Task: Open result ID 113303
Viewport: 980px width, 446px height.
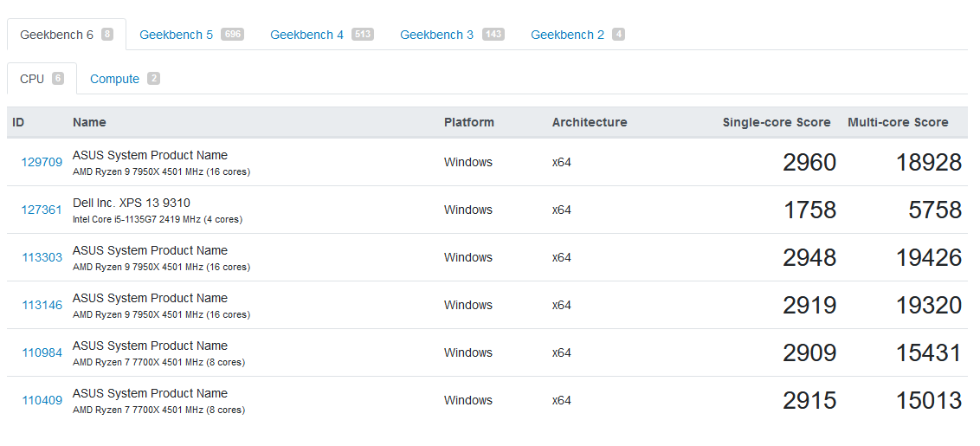Action: pos(42,257)
